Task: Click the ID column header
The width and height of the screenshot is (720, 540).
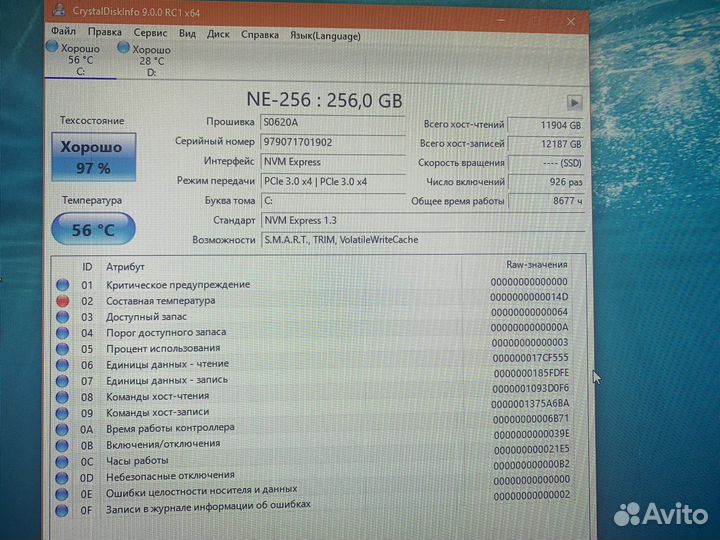Action: pos(87,267)
